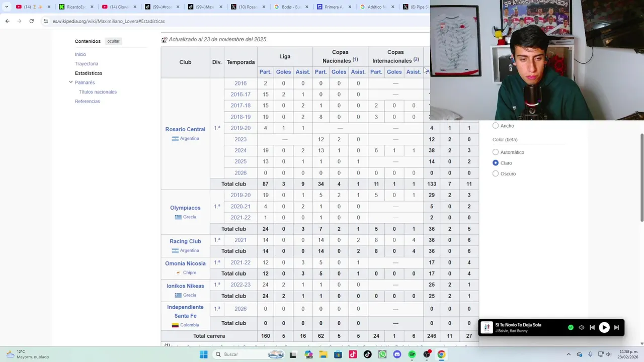Open WhatsApp from taskbar

click(382, 354)
